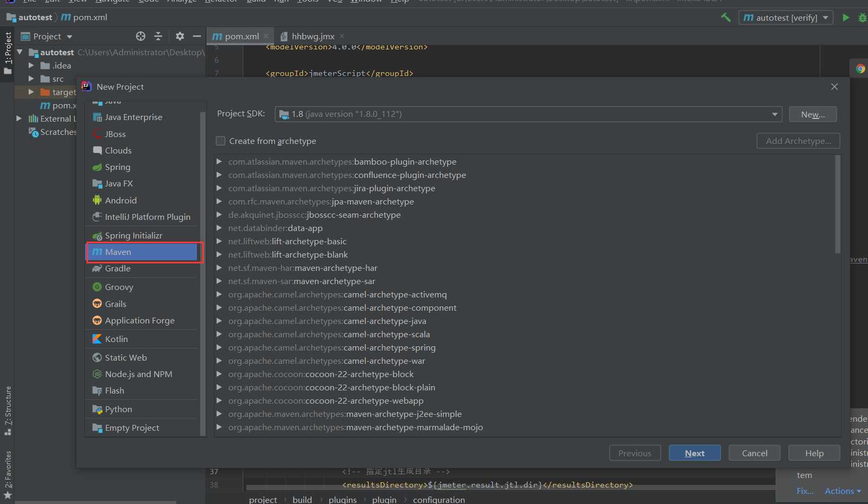Collapse all in Project panel

pyautogui.click(x=158, y=36)
